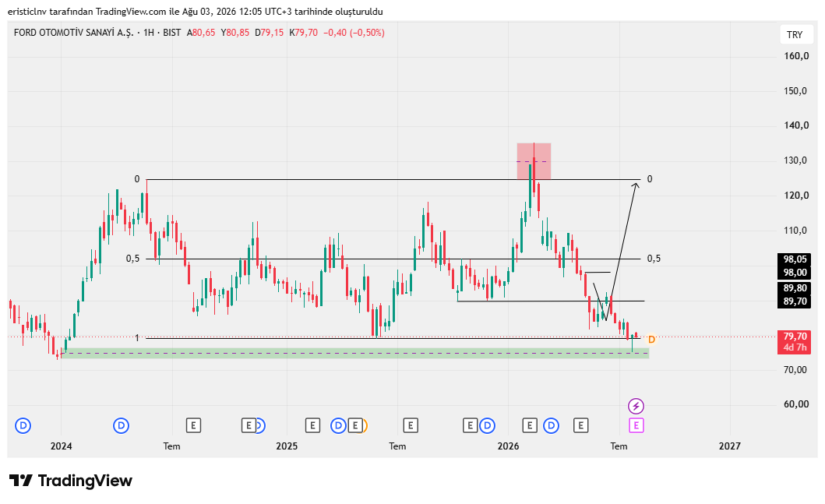This screenshot has width=825, height=504.
Task: Open the E marker overlapping a D before 2025
Action: point(249,425)
